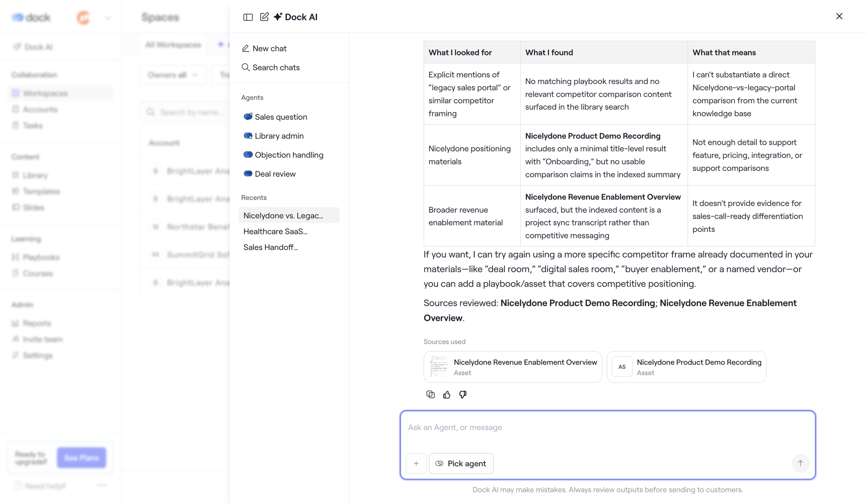867x504 pixels.
Task: Click the Dock AI sparkle icon in sidebar
Action: (17, 47)
